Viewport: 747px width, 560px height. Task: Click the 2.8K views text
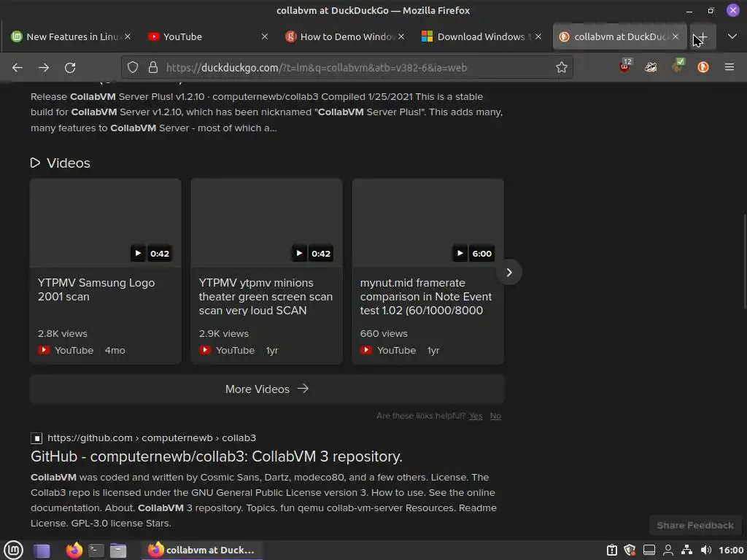(63, 333)
